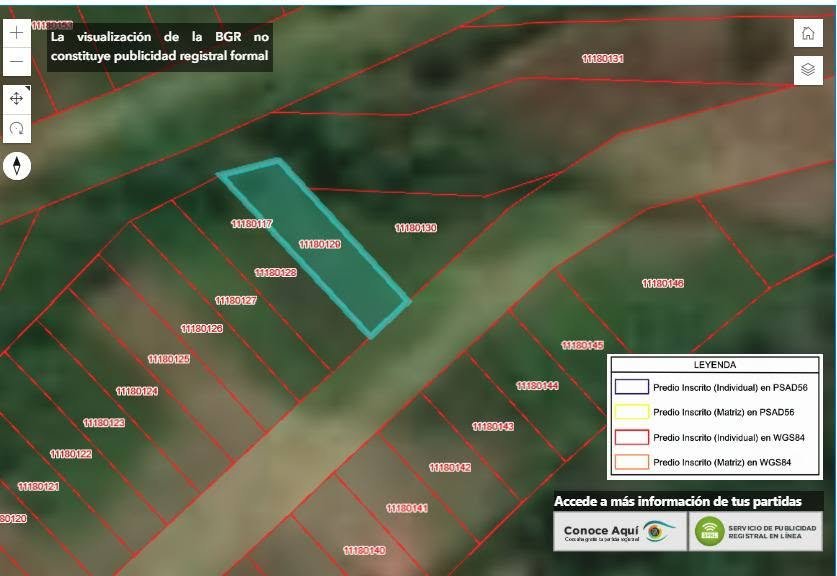This screenshot has width=837, height=576.
Task: Reset orientation with the compass icon
Action: pos(17,165)
